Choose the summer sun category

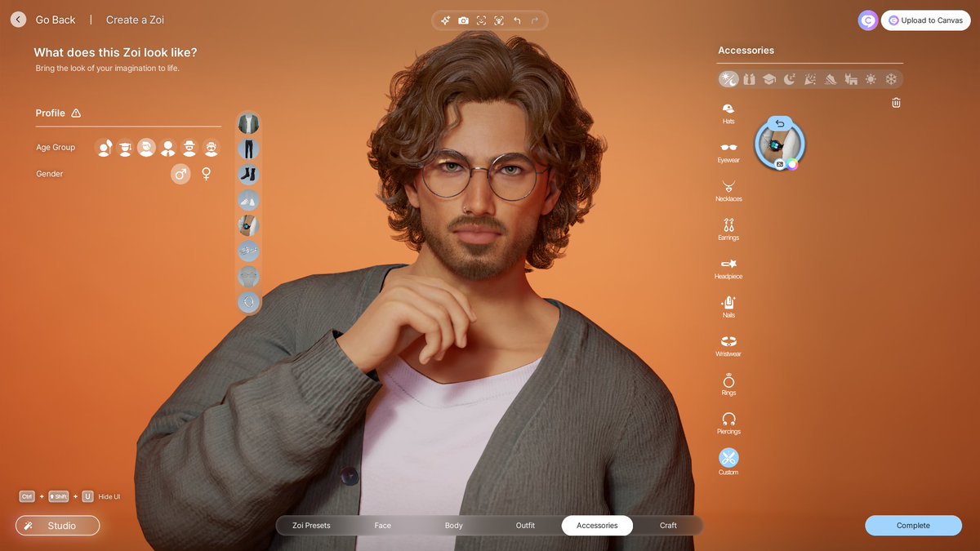(871, 79)
